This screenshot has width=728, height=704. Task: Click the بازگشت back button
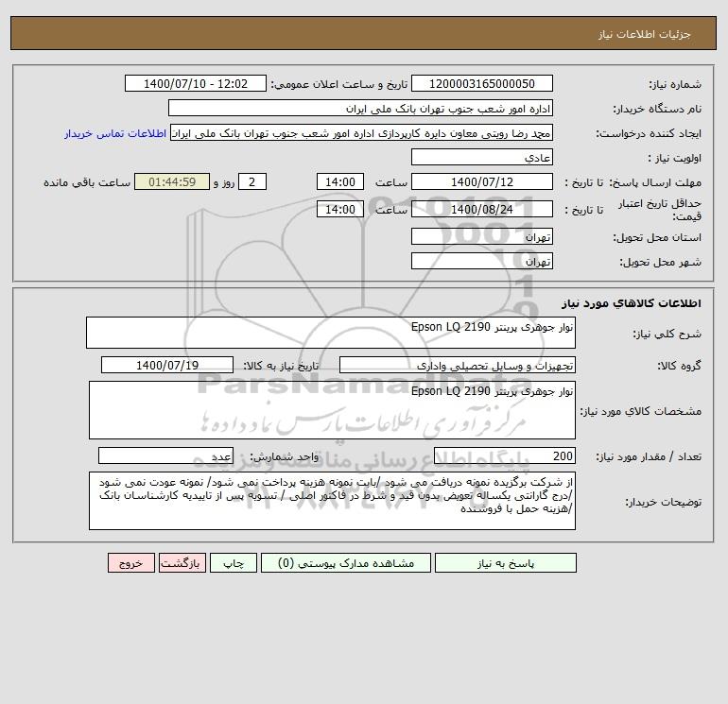click(x=182, y=563)
